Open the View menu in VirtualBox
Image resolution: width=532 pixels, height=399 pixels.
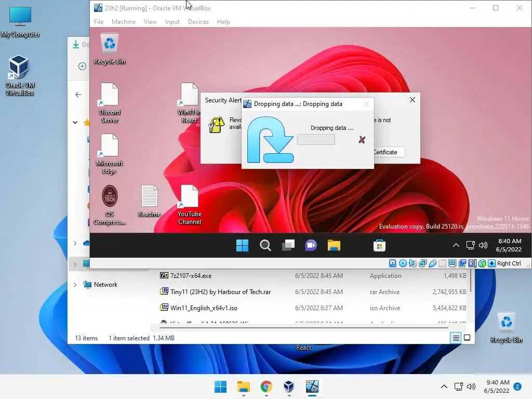coord(150,22)
